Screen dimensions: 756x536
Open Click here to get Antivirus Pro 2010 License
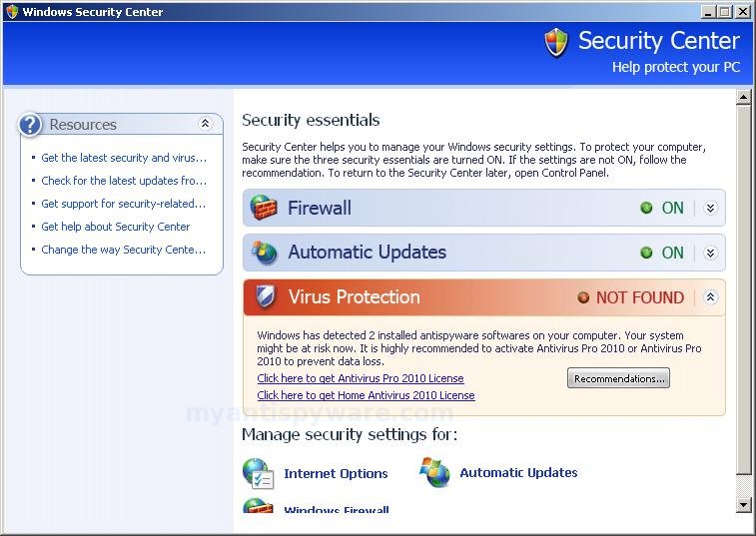(361, 378)
